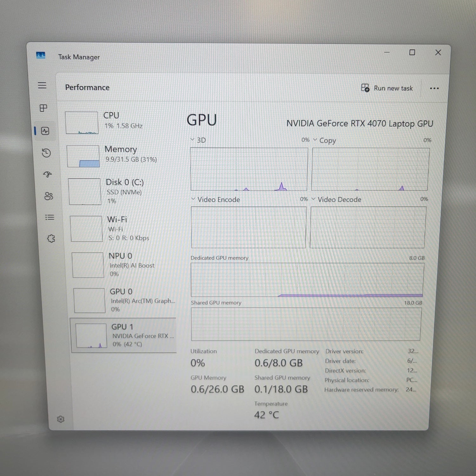
Task: Collapse the 3D graph section
Action: pyautogui.click(x=192, y=140)
